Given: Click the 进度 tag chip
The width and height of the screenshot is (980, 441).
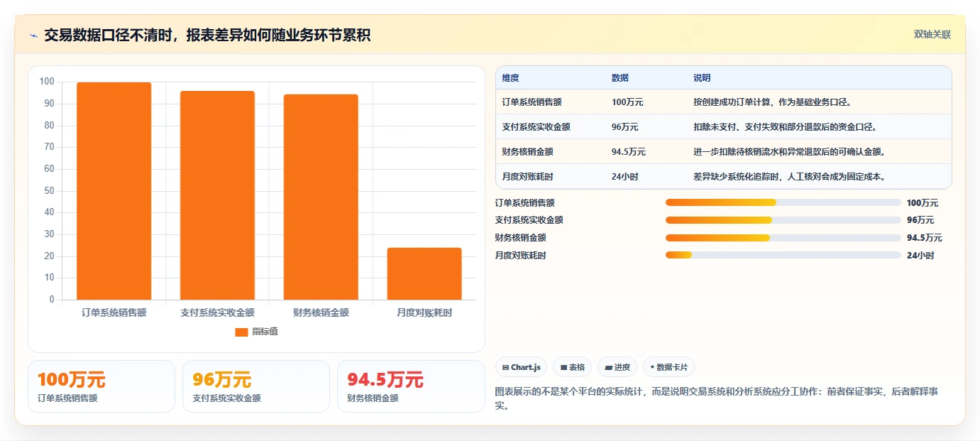Looking at the screenshot, I should pos(617,367).
